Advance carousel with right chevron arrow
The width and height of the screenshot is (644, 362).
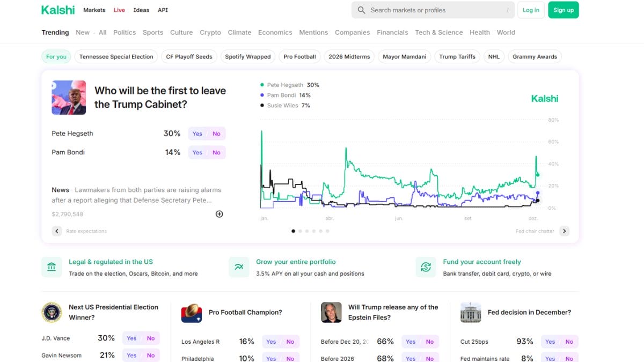click(564, 231)
